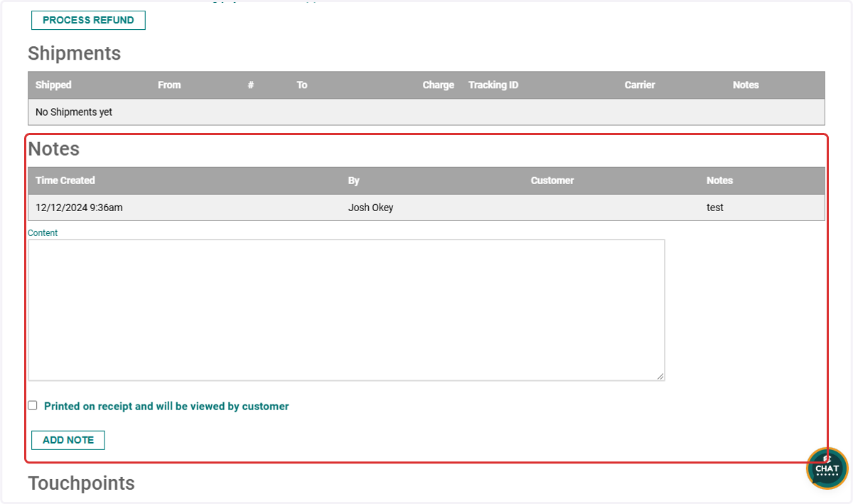
Task: Click the From column header
Action: click(169, 85)
